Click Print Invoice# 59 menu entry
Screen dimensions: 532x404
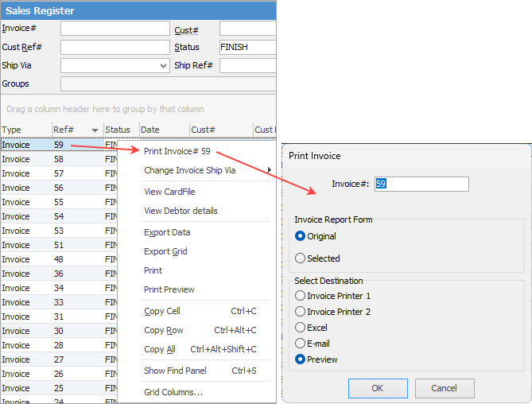pyautogui.click(x=177, y=151)
